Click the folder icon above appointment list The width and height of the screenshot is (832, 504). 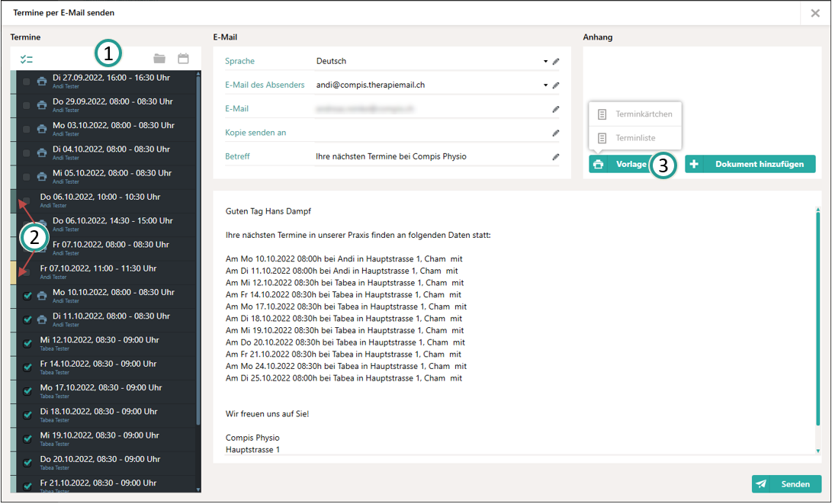pyautogui.click(x=159, y=59)
